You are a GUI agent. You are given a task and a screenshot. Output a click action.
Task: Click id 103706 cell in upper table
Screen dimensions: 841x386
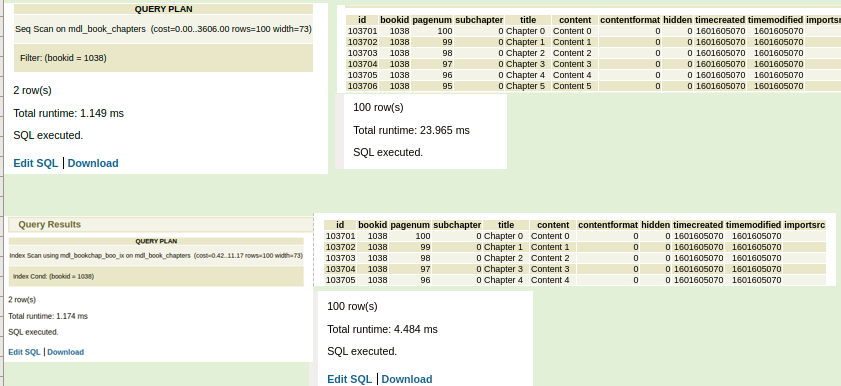[362, 86]
